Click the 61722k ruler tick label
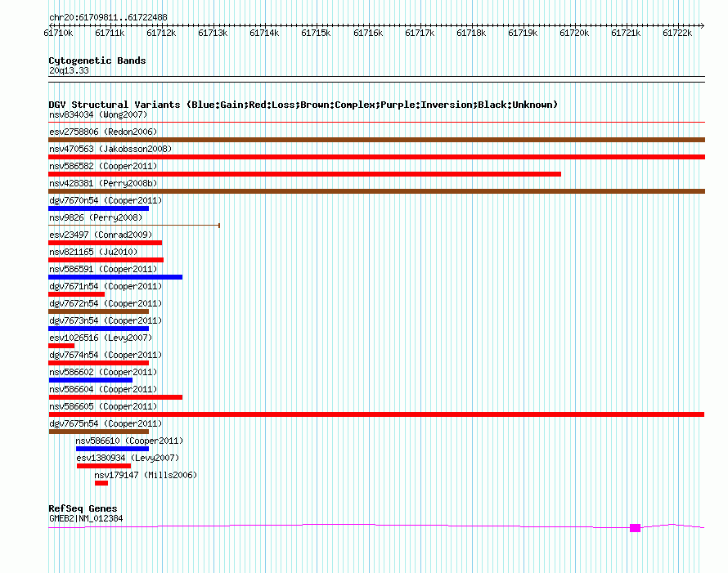This screenshot has width=728, height=573. tap(677, 33)
